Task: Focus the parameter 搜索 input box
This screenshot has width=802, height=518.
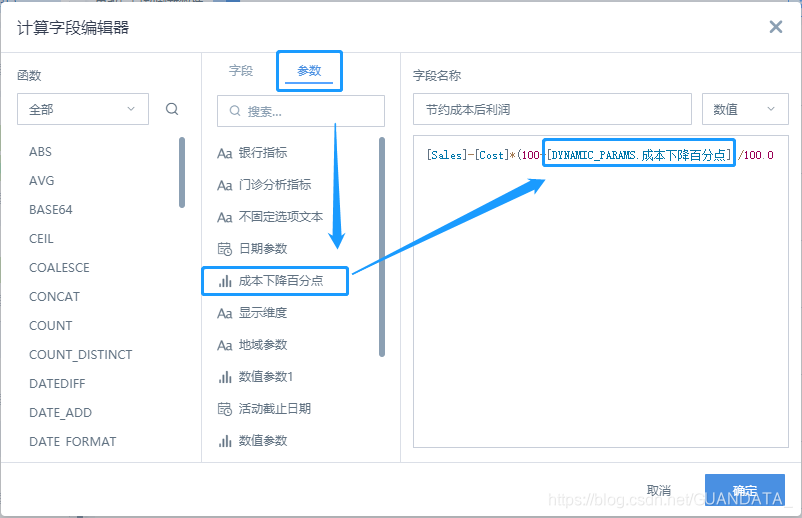Action: [x=301, y=111]
